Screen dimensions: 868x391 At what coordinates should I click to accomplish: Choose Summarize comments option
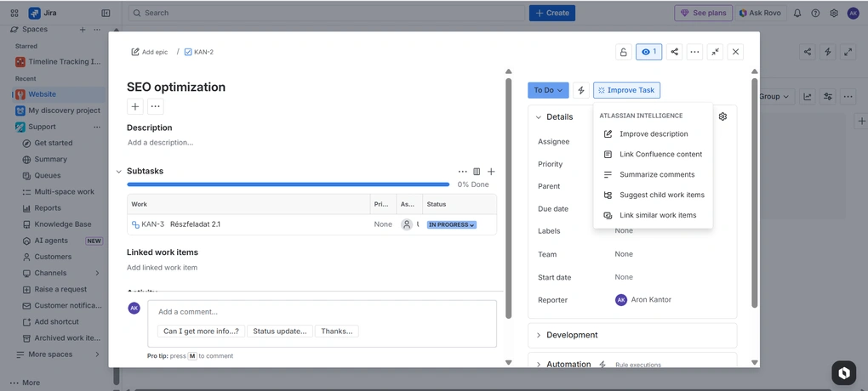[x=653, y=175]
